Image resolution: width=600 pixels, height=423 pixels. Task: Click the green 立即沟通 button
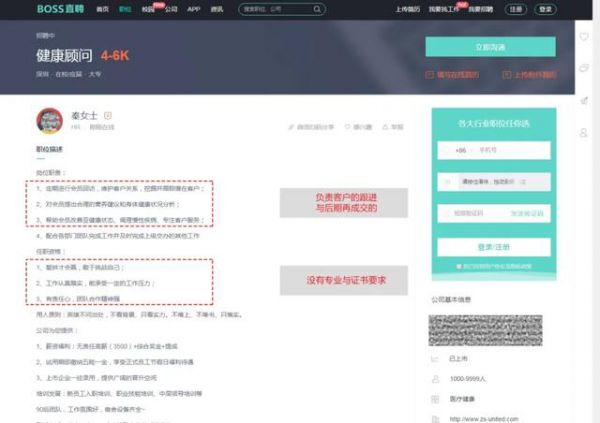[490, 47]
